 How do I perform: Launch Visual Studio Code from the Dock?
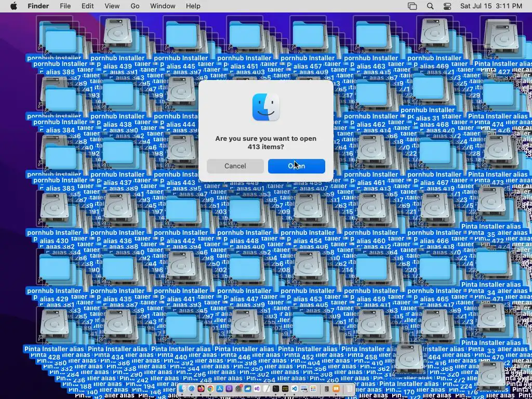tap(295, 389)
